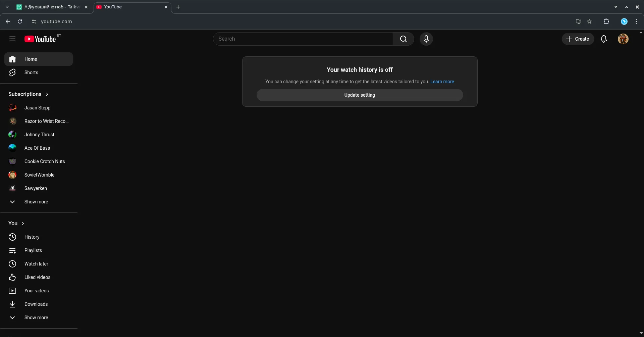
Task: Click the Create button
Action: coord(578,39)
